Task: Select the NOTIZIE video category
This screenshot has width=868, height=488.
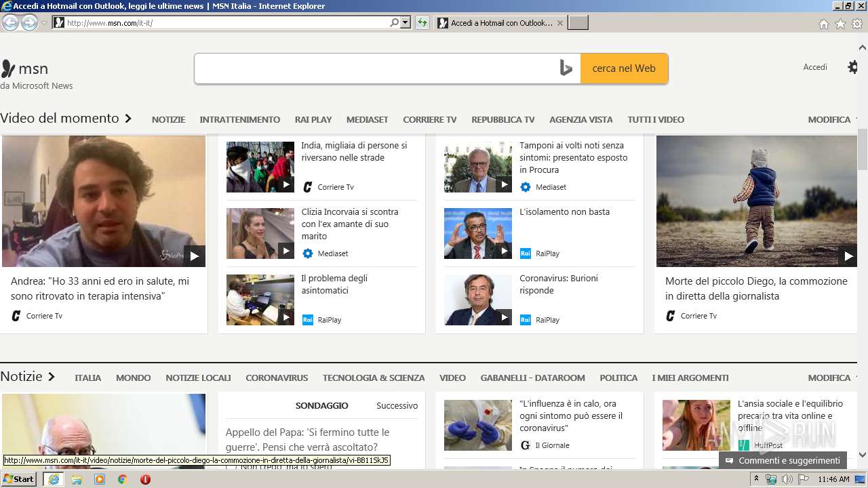Action: [x=168, y=119]
